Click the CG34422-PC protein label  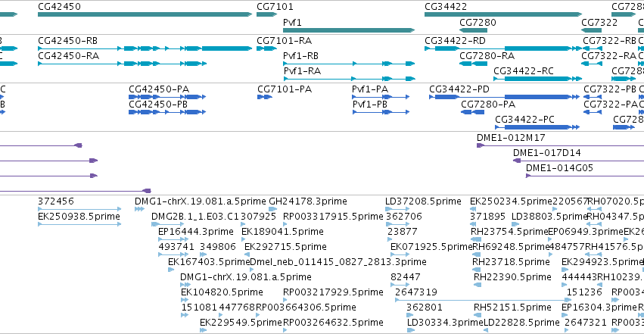tap(524, 119)
